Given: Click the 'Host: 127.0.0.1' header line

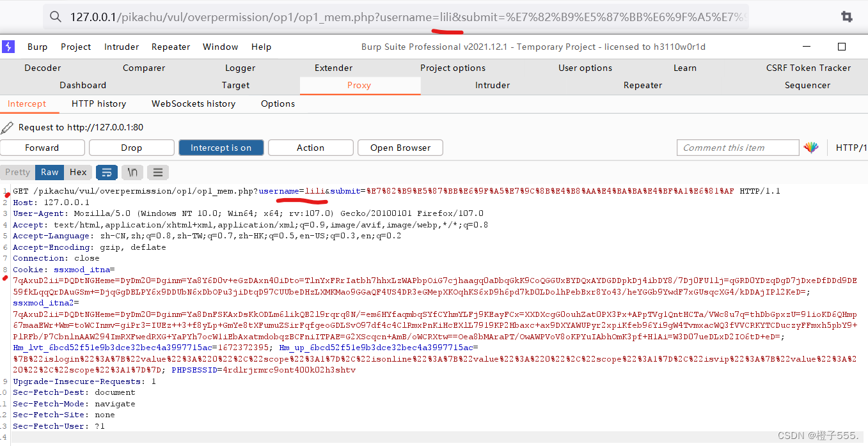Looking at the screenshot, I should 51,203.
